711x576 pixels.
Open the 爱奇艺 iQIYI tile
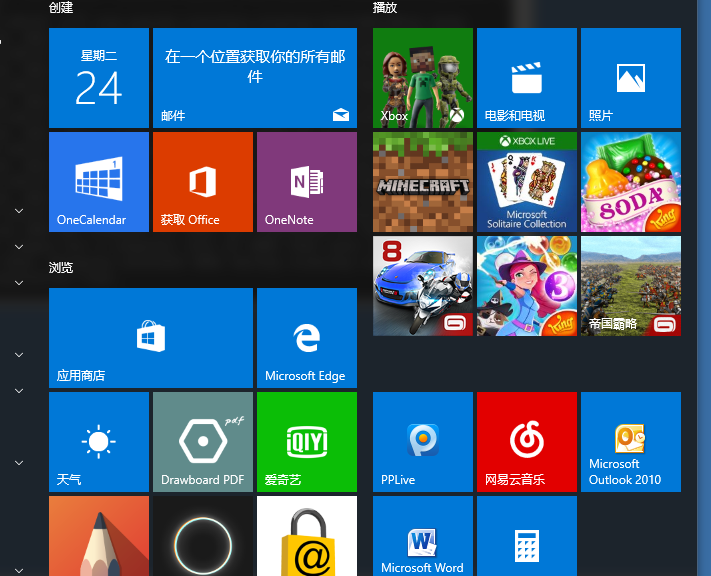307,442
